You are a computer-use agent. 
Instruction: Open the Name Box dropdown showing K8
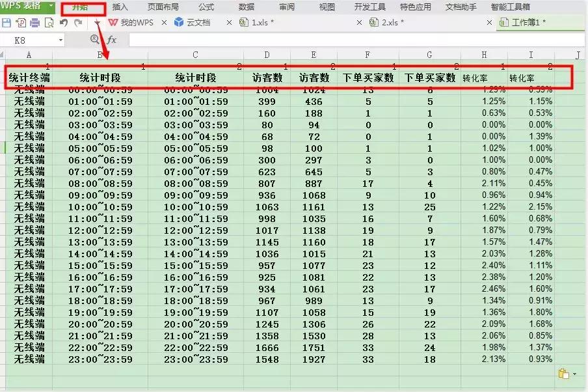pyautogui.click(x=60, y=40)
